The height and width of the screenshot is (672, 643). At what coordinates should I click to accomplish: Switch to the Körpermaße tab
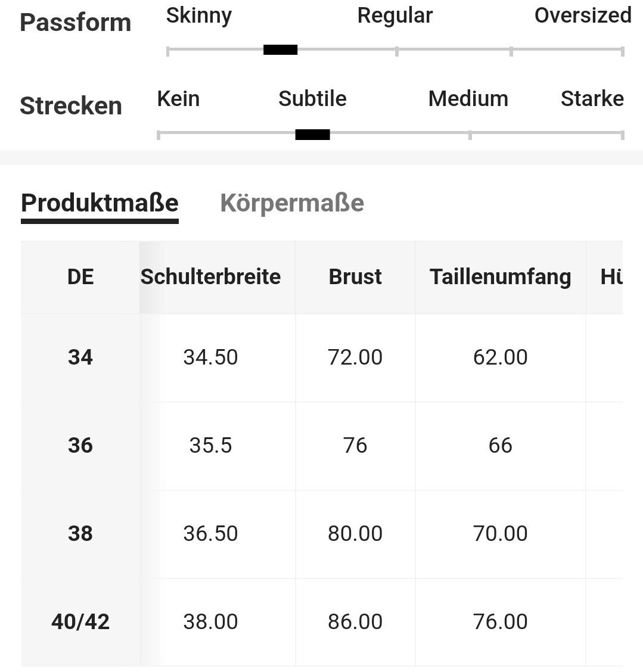pos(292,203)
